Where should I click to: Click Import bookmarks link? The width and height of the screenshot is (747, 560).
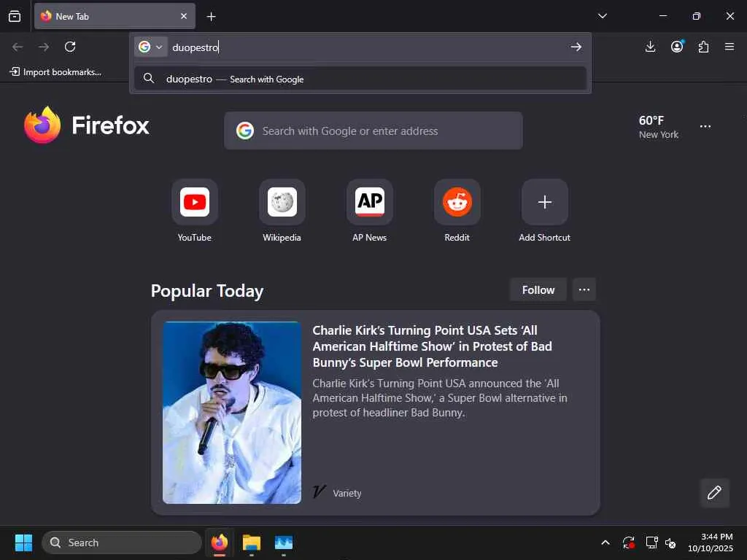(x=55, y=72)
